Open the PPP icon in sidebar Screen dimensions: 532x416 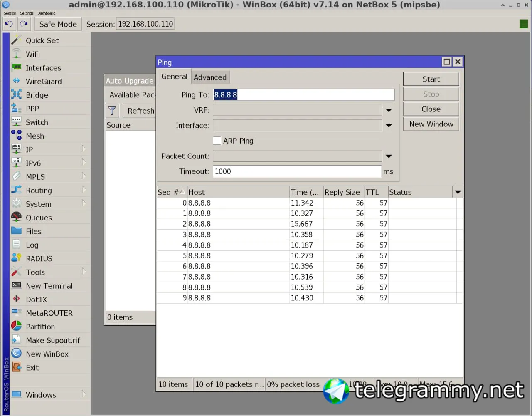tap(16, 109)
